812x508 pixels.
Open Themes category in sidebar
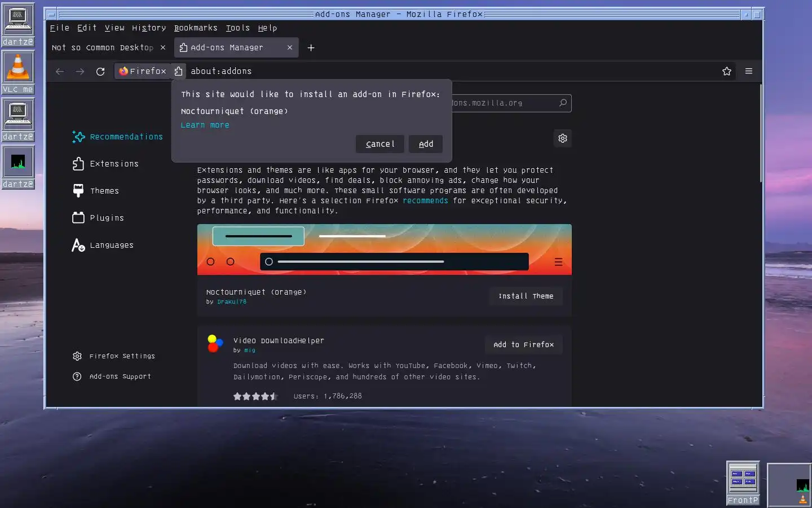click(96, 191)
